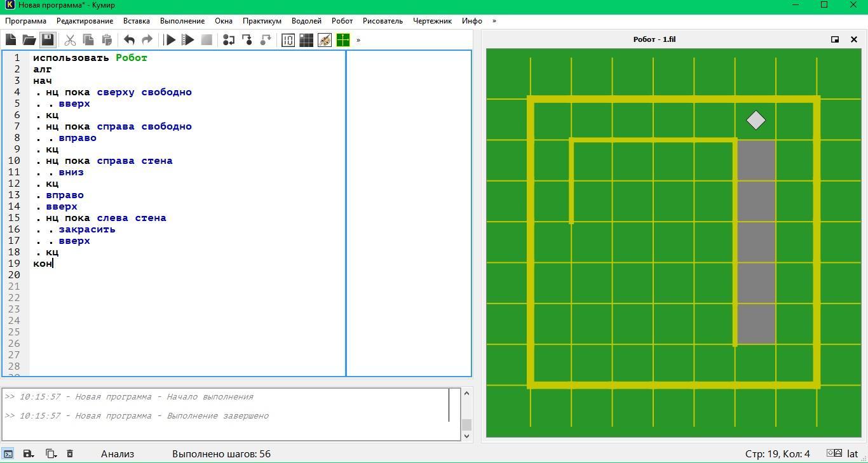Open the Чертежник menu
This screenshot has height=463, width=868.
coord(432,21)
